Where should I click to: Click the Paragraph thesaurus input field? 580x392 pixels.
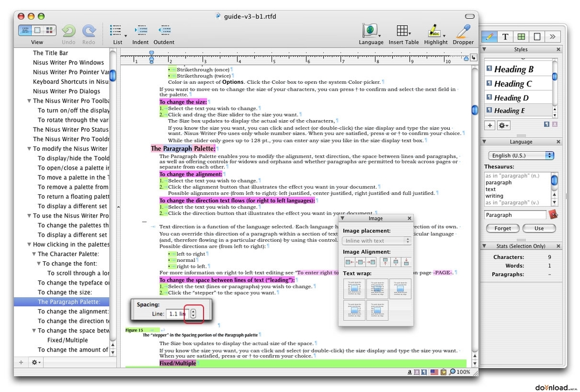pos(515,214)
